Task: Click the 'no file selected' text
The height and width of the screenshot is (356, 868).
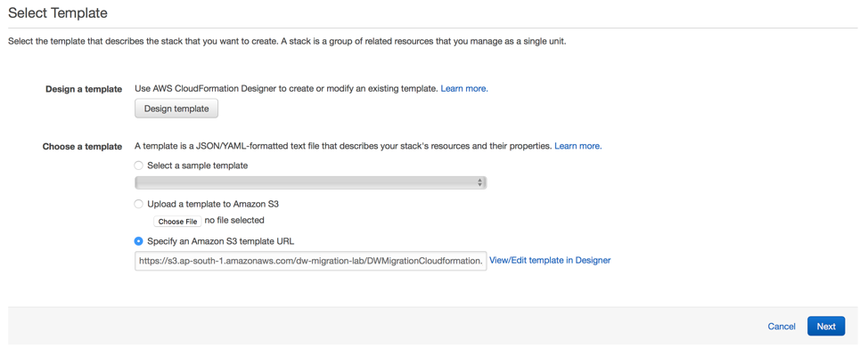Action: tap(234, 221)
